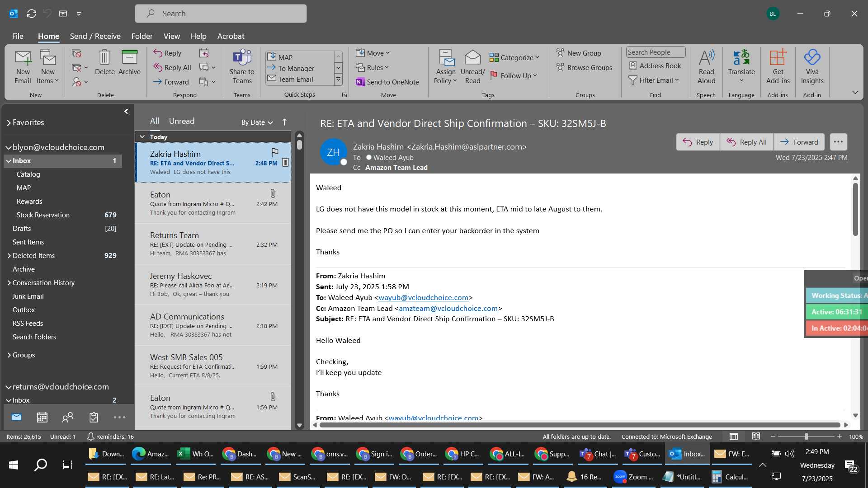Switch to normal view layout in status bar
Screen dimensions: 868x488
click(x=734, y=436)
